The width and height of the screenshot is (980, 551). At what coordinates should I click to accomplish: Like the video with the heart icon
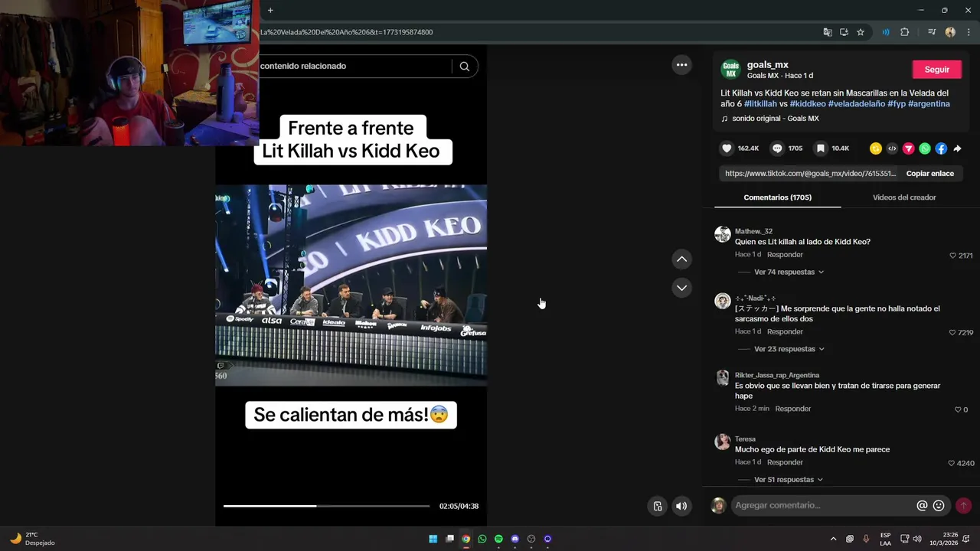tap(727, 148)
